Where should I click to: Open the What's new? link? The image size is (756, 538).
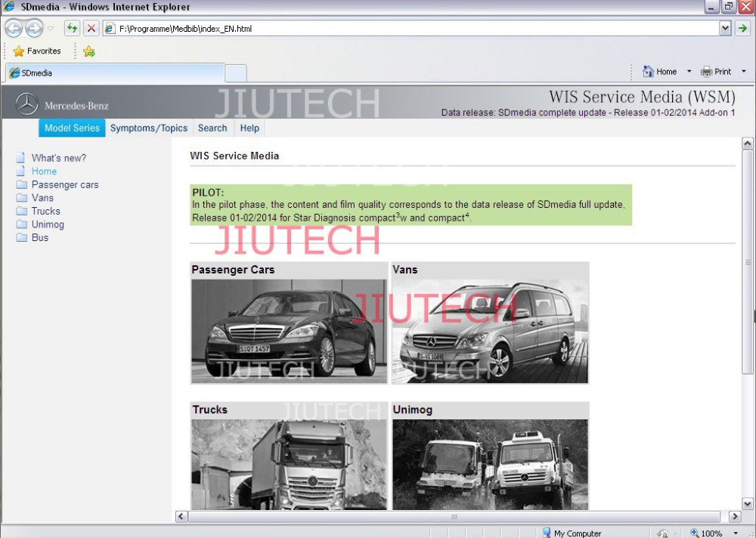click(58, 158)
